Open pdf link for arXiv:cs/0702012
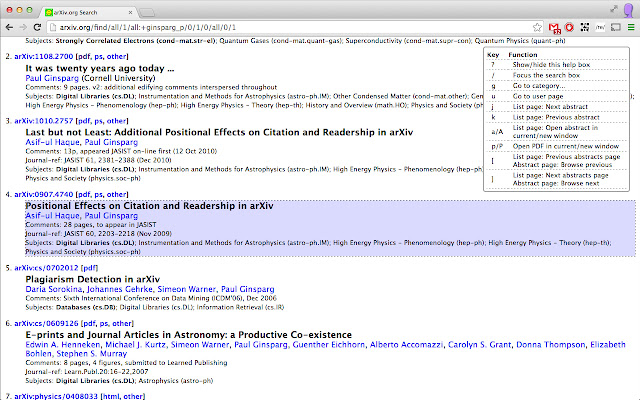This screenshot has height=400, width=640. (x=89, y=268)
